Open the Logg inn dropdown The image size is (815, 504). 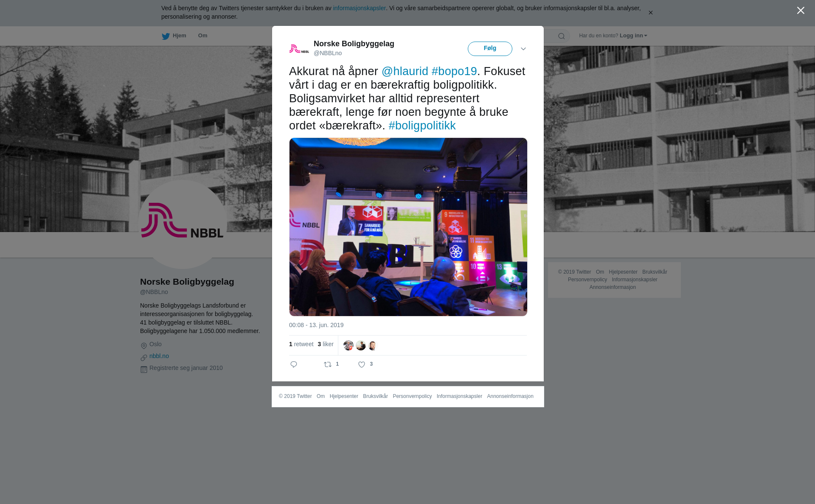pos(633,36)
